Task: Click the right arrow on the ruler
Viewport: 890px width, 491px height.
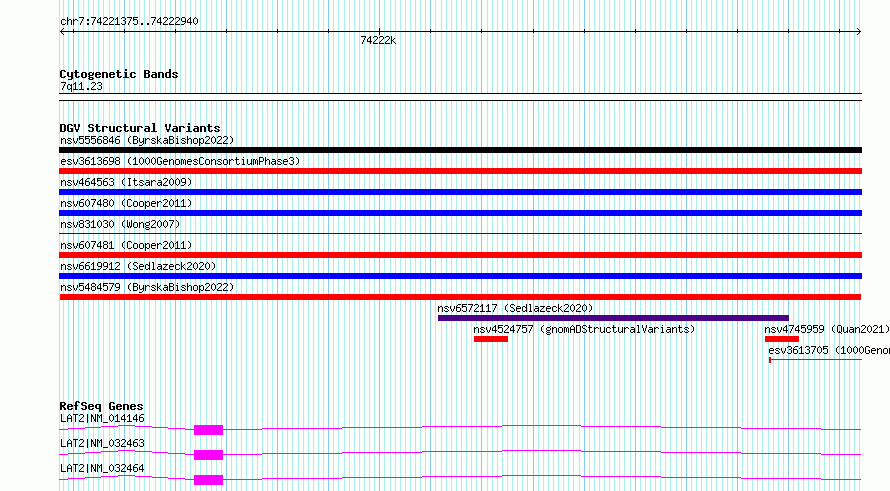Action: coord(858,32)
